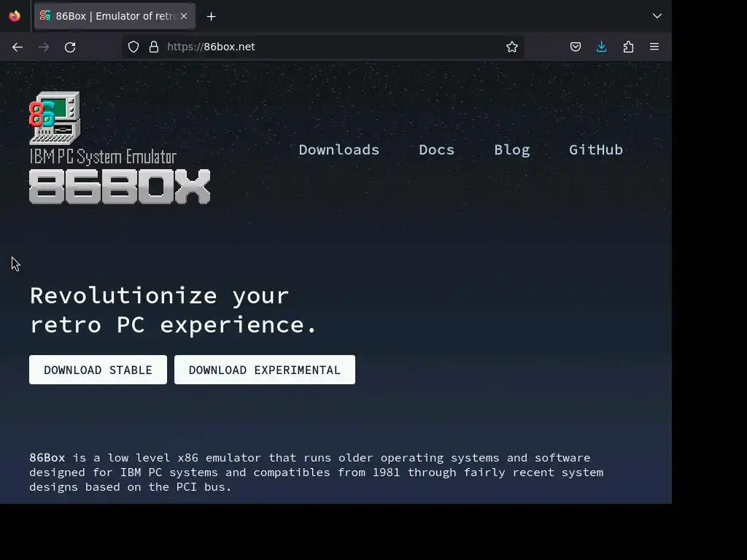
Task: Open Firefox View icon in tab bar
Action: (15, 16)
